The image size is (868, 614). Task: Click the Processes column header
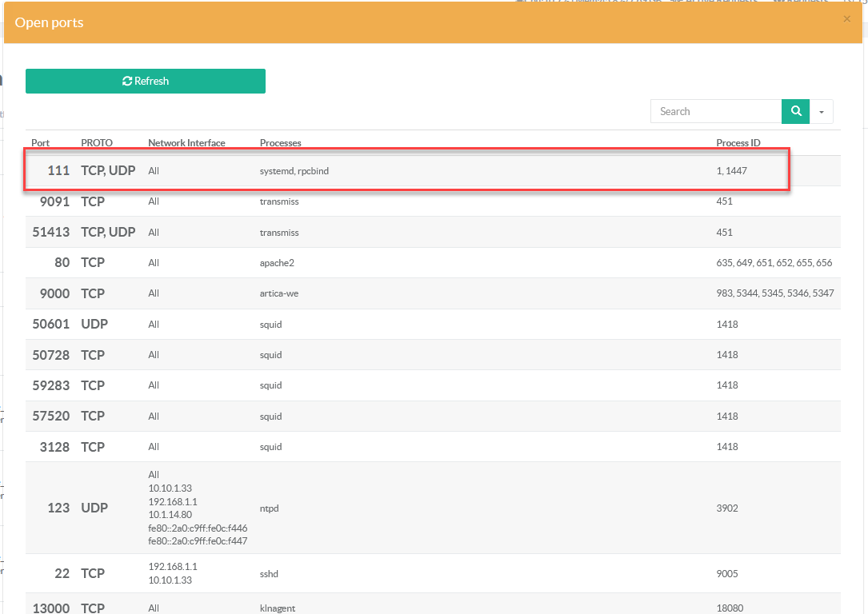pos(280,143)
